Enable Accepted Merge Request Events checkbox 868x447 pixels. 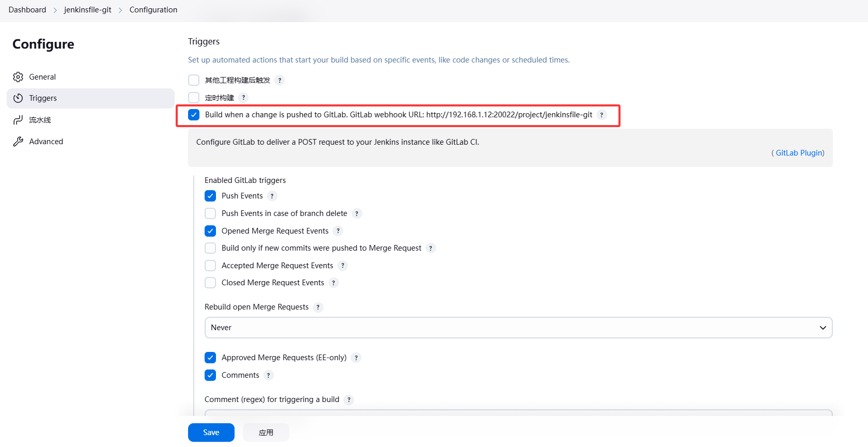pyautogui.click(x=210, y=266)
